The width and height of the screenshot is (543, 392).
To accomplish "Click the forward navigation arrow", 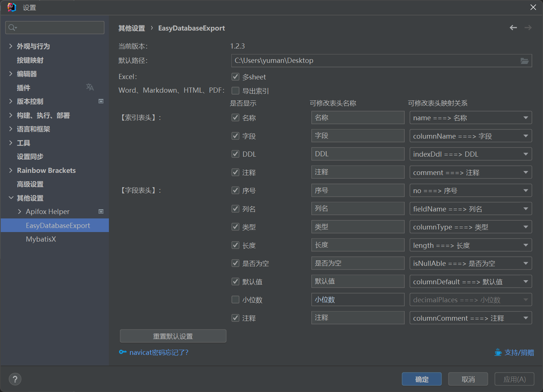I will (528, 28).
